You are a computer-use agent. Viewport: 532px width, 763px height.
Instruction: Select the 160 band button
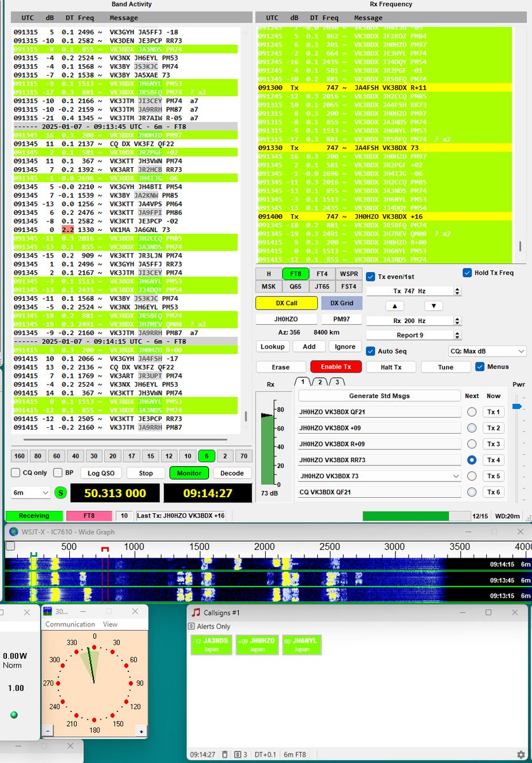[20, 456]
